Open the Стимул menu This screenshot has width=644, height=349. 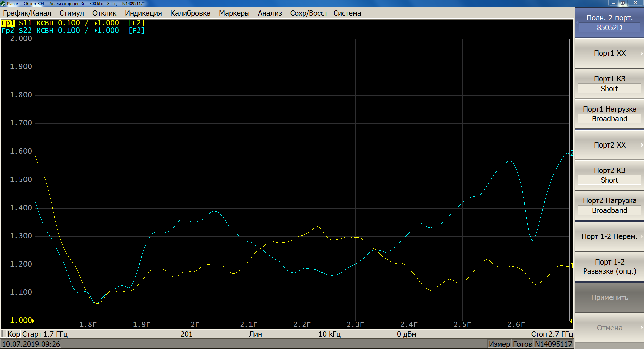pos(72,13)
